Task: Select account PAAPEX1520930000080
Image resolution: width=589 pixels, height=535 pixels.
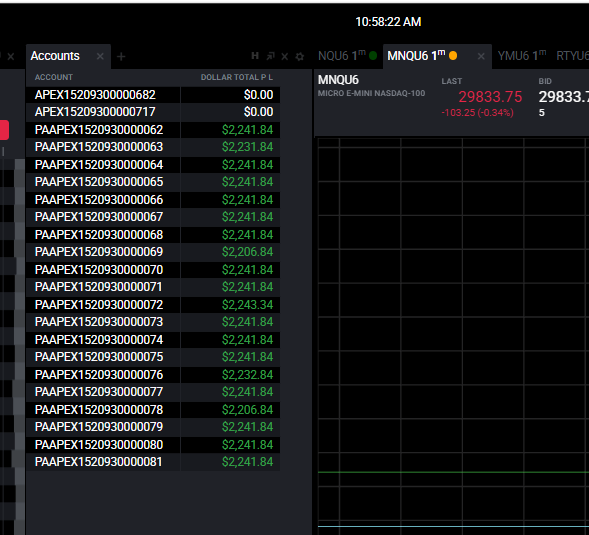Action: pyautogui.click(x=99, y=444)
